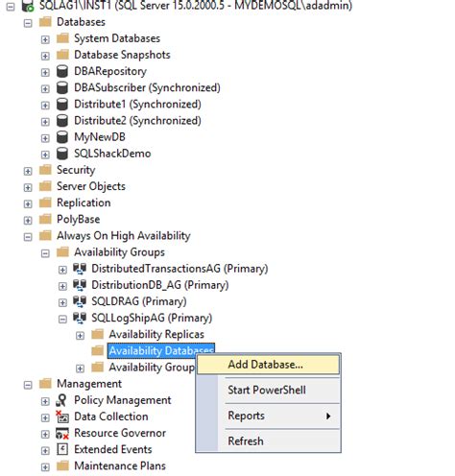
Task: Select the Database Snapshots label
Action: click(x=122, y=55)
